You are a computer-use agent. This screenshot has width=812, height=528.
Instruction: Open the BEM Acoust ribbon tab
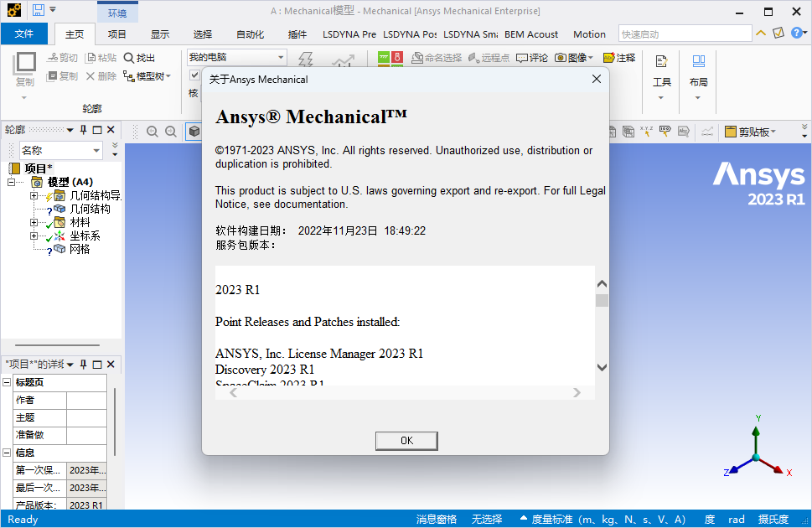(x=531, y=34)
